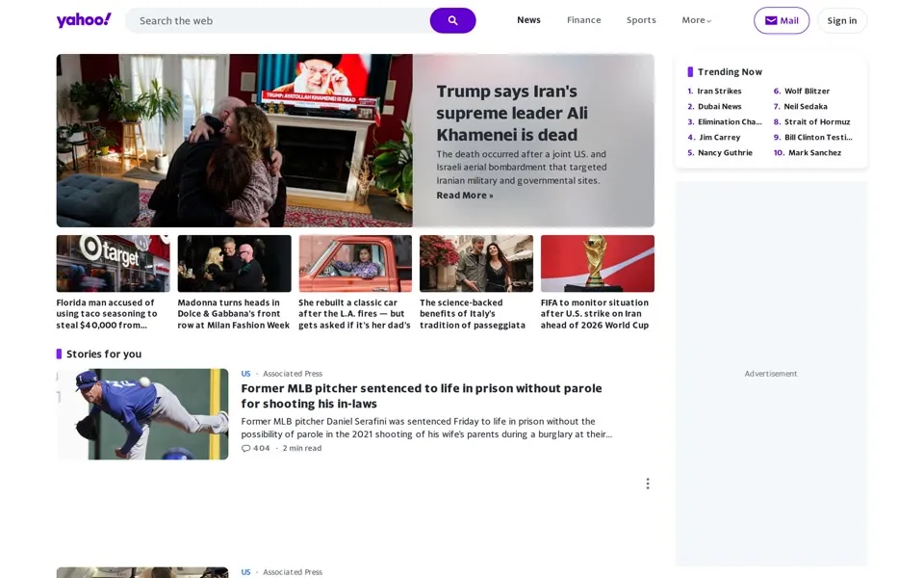The height and width of the screenshot is (578, 924).
Task: Read Florida man taco seasoning story
Action: [x=107, y=314]
